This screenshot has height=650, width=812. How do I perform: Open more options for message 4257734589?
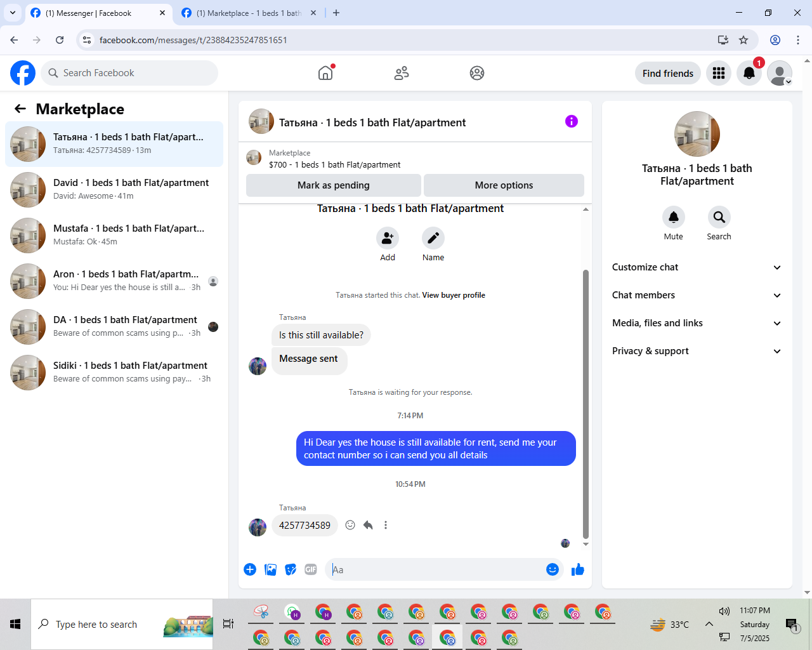click(x=386, y=525)
